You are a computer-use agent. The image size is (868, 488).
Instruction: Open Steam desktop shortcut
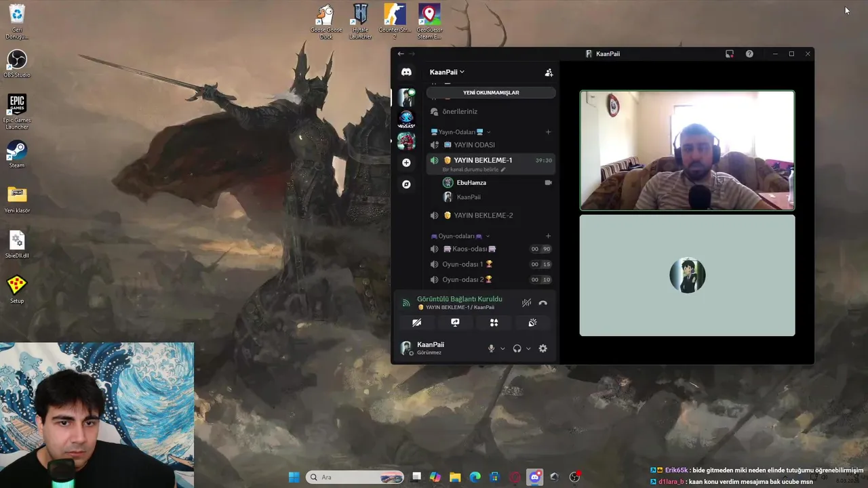click(x=17, y=155)
